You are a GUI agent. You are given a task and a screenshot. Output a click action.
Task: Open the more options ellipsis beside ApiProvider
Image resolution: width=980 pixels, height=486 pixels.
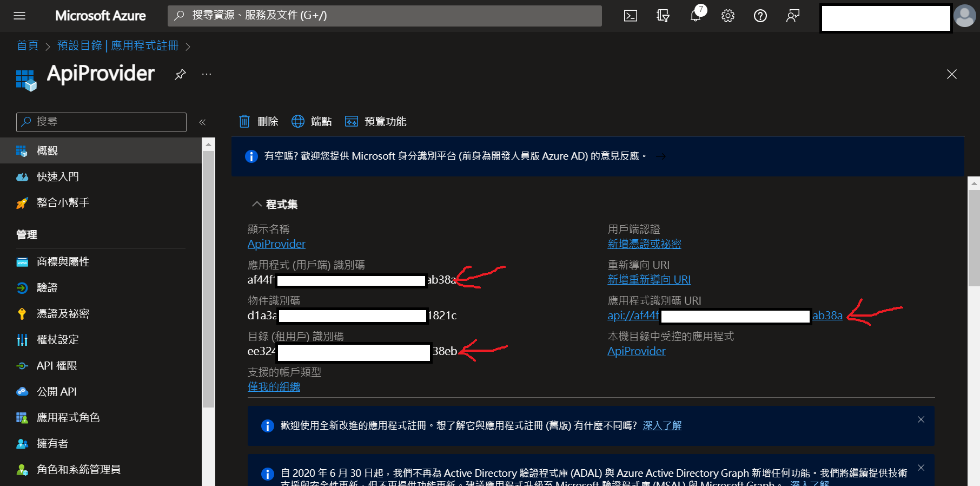pyautogui.click(x=207, y=74)
